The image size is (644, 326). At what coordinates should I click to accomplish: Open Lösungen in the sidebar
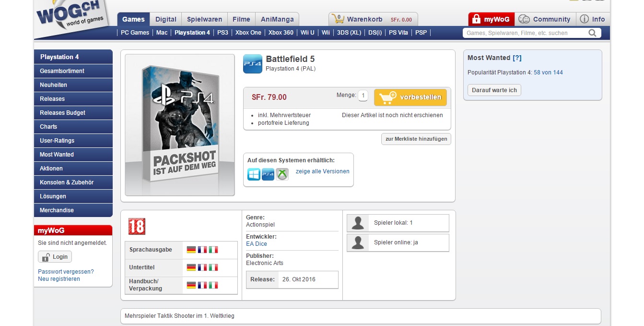[73, 196]
